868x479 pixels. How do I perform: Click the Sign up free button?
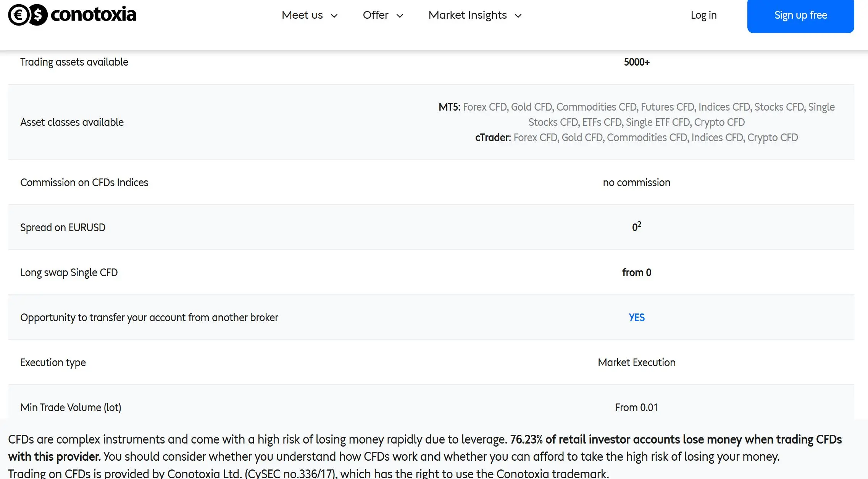click(800, 16)
